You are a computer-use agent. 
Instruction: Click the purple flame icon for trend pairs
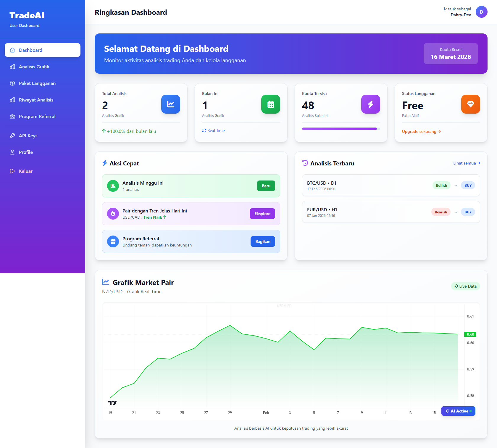tap(113, 214)
